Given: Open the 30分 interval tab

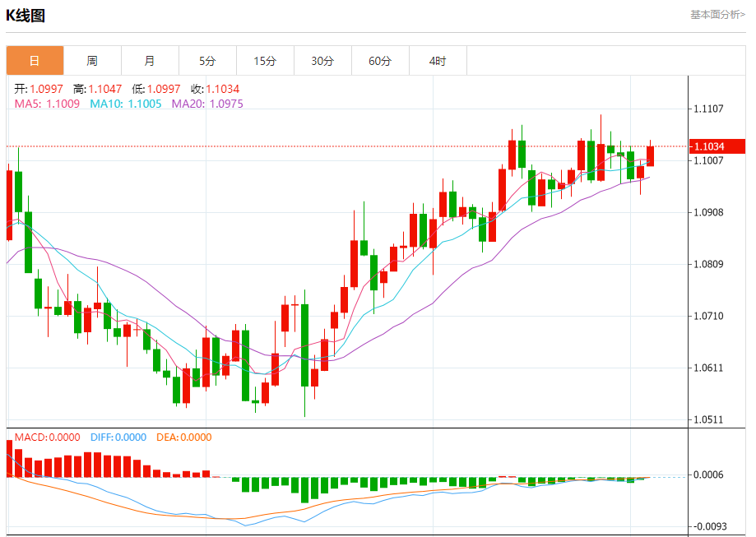Looking at the screenshot, I should coord(322,61).
